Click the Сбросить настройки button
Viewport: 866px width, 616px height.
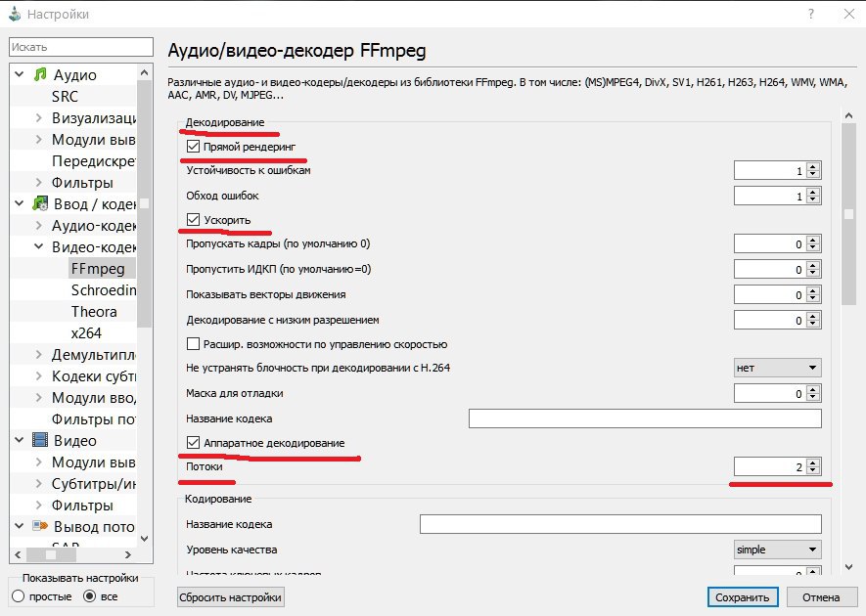click(x=230, y=597)
